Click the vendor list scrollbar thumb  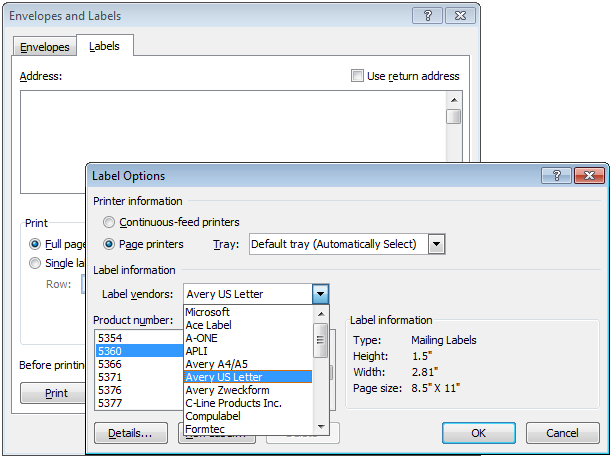tap(321, 340)
